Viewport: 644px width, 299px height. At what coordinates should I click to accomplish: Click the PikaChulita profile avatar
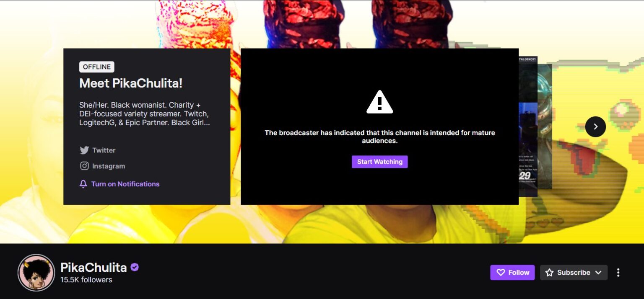click(36, 273)
